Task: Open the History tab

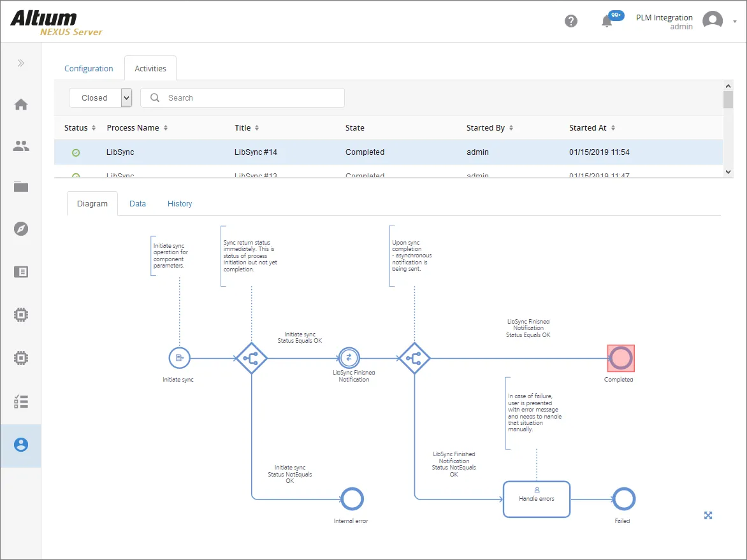Action: pos(180,203)
